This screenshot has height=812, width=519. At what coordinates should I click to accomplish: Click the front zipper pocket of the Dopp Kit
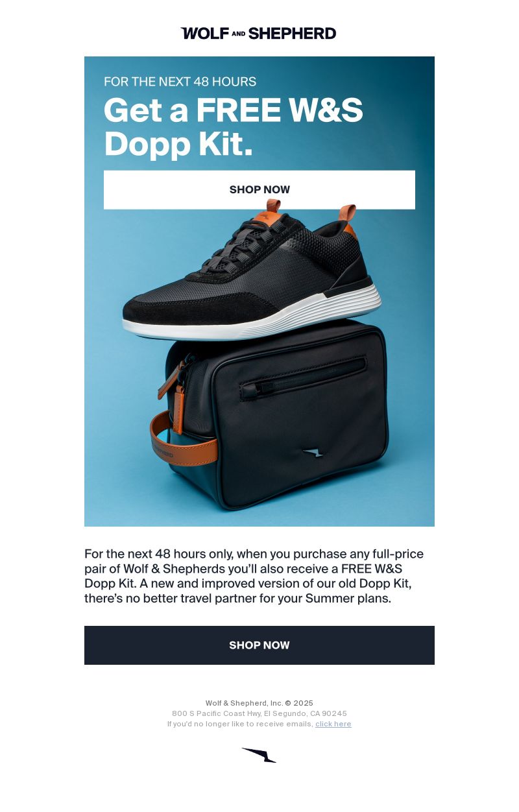tap(303, 377)
